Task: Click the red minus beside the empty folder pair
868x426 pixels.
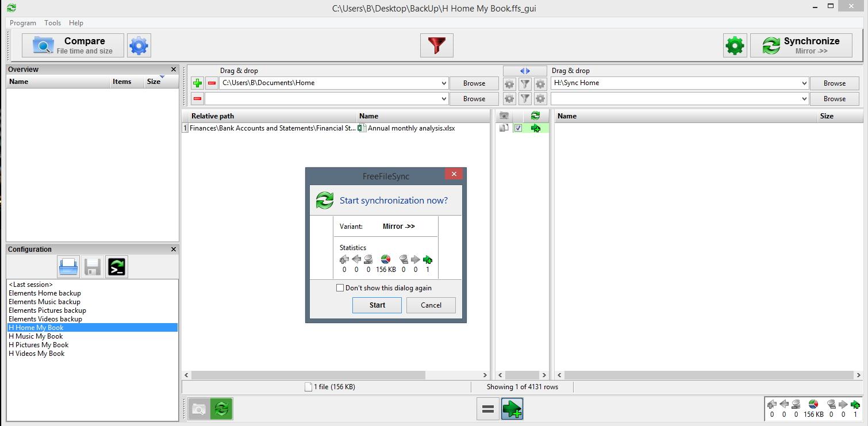Action: point(198,99)
